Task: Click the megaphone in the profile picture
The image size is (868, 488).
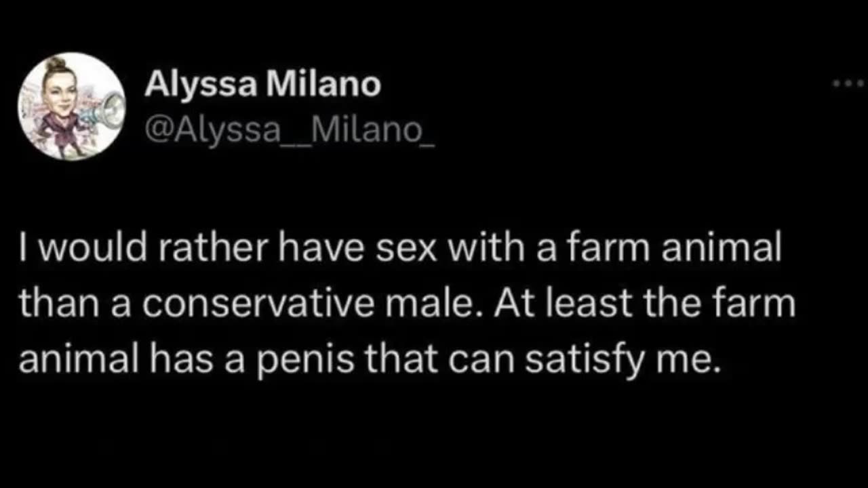Action: coord(108,108)
